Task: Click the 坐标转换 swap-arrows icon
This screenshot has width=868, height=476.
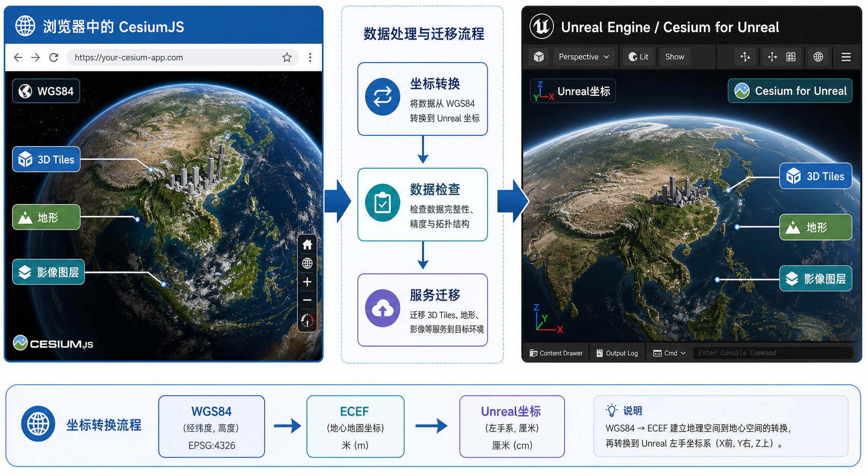Action: pos(382,97)
